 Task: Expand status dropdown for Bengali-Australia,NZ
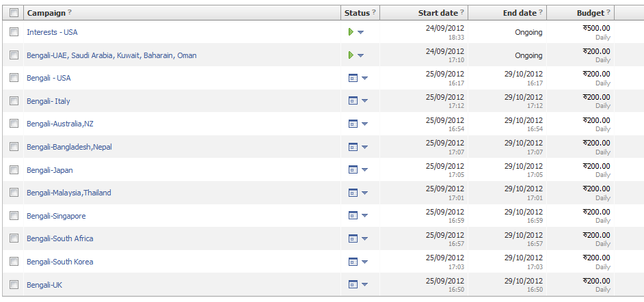point(364,124)
